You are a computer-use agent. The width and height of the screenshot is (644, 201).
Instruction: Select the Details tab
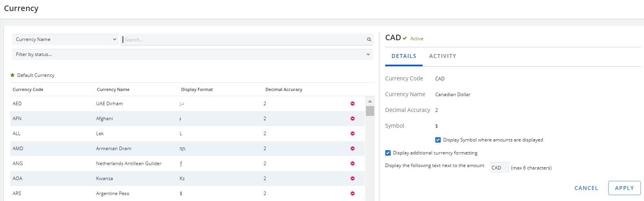[x=404, y=56]
